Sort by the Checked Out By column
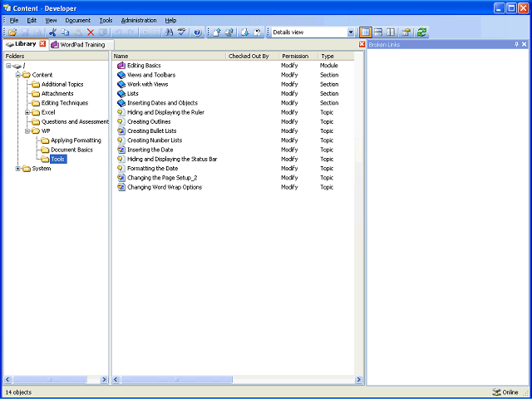 click(x=253, y=56)
